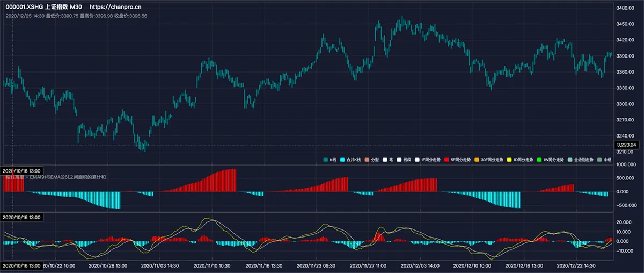Toggle the 1F同分走势 legend item
This screenshot has width=644, height=273.
point(428,160)
